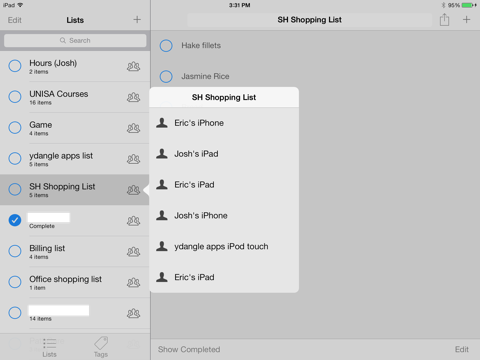Tap Edit in the Lists header
The height and width of the screenshot is (360, 480).
[15, 20]
